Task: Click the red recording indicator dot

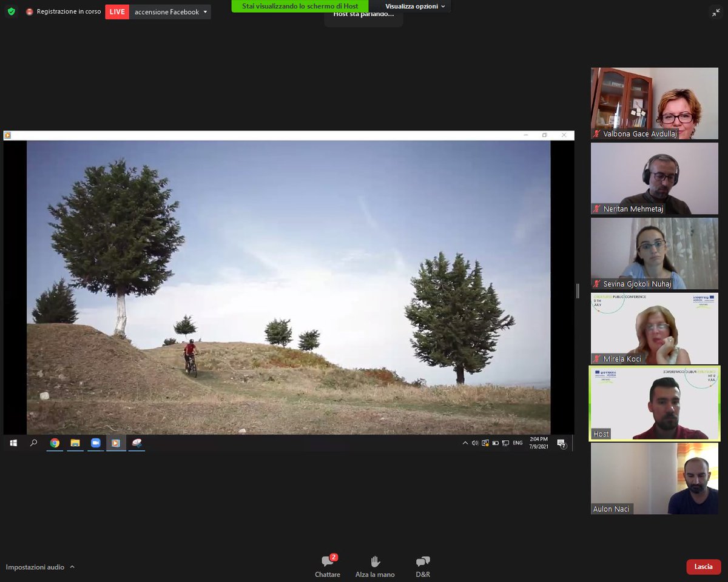Action: click(29, 12)
